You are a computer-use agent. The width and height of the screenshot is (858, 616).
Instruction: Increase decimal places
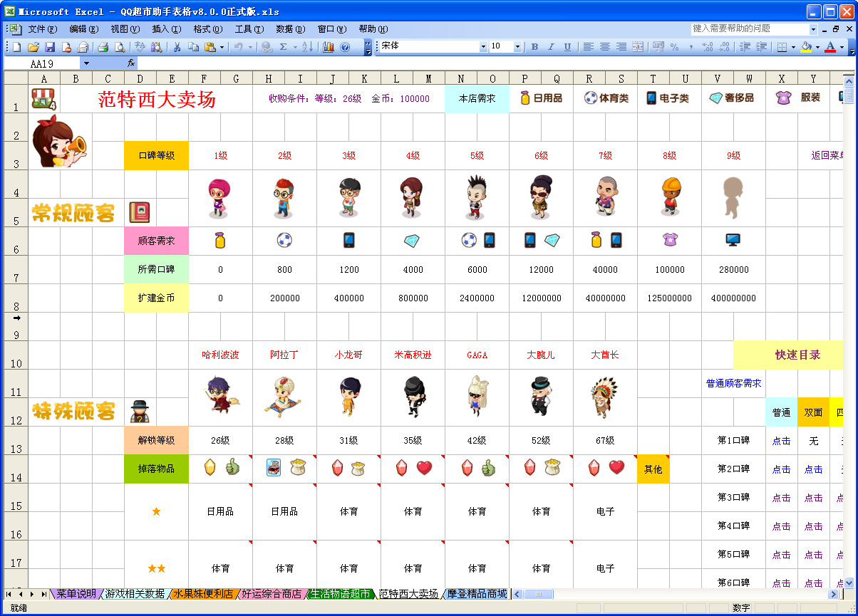tap(708, 47)
